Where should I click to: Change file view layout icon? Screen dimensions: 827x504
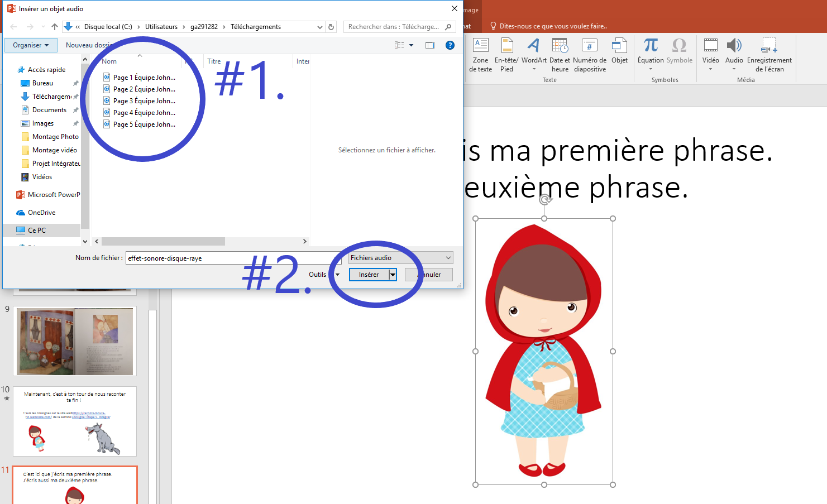[x=399, y=45]
